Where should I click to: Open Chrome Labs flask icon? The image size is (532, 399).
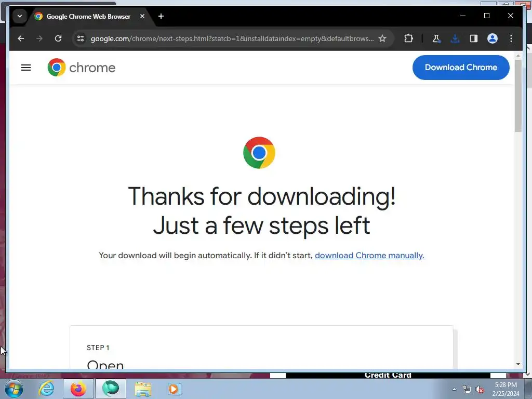point(436,38)
